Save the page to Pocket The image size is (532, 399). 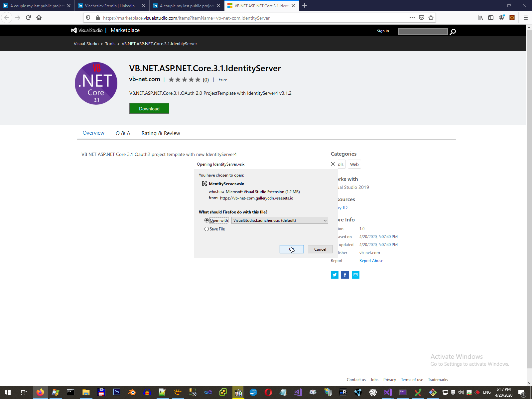pos(422,18)
